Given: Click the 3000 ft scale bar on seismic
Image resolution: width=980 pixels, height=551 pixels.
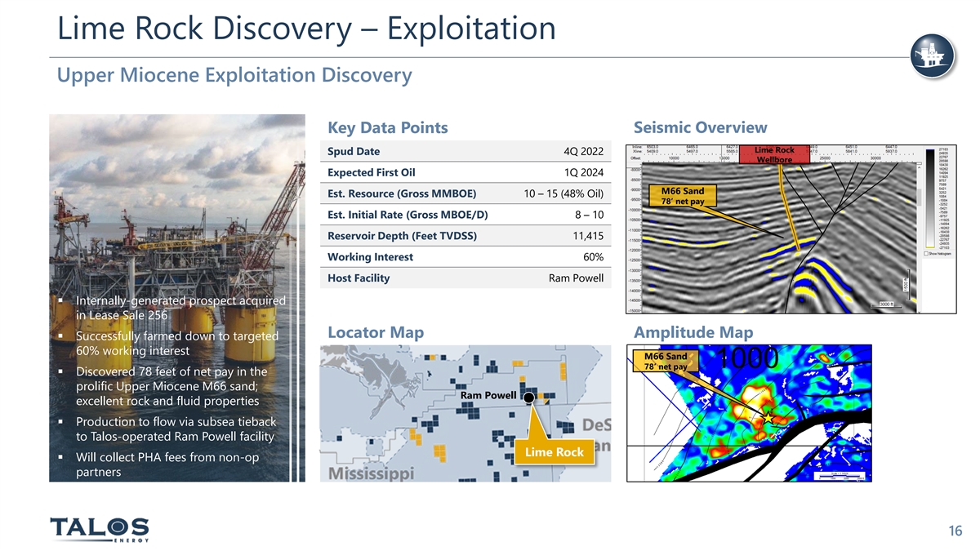Looking at the screenshot, I should (888, 304).
